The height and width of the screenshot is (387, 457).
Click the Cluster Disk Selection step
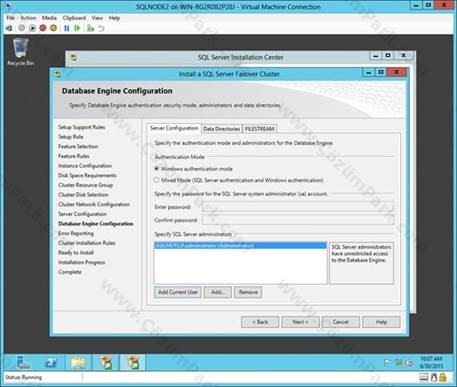[x=83, y=195]
